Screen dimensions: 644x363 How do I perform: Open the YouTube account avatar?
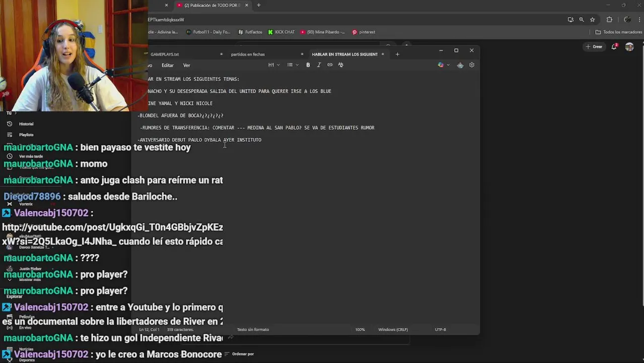[x=629, y=46]
